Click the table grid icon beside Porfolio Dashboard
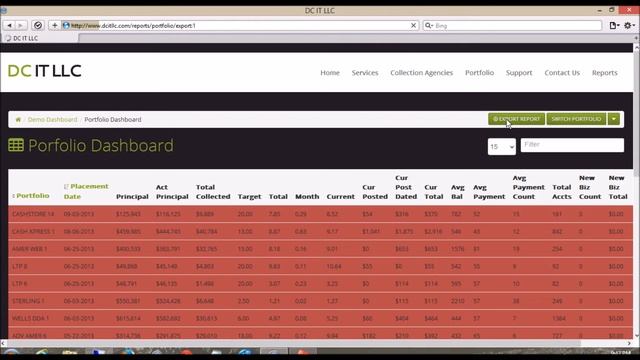 [16, 145]
